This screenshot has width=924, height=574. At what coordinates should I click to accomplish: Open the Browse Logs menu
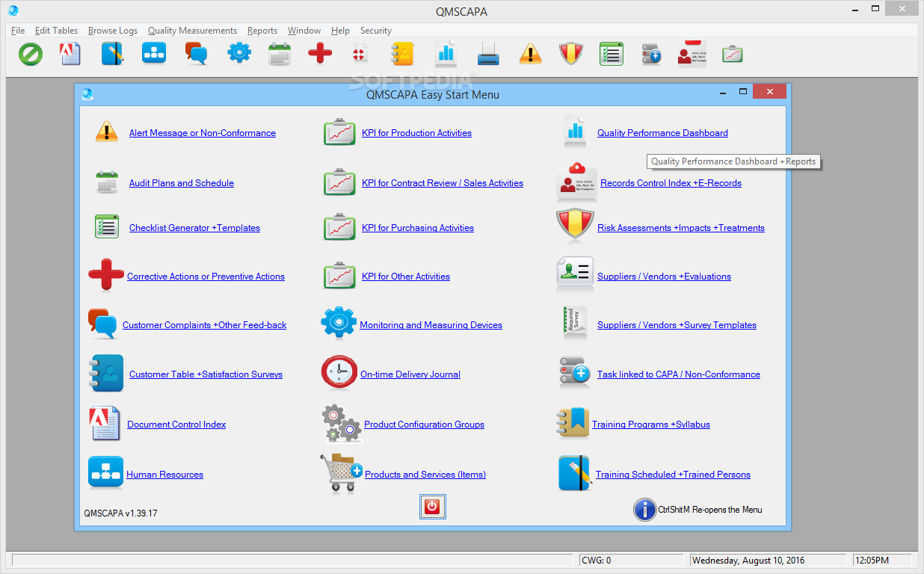click(113, 31)
